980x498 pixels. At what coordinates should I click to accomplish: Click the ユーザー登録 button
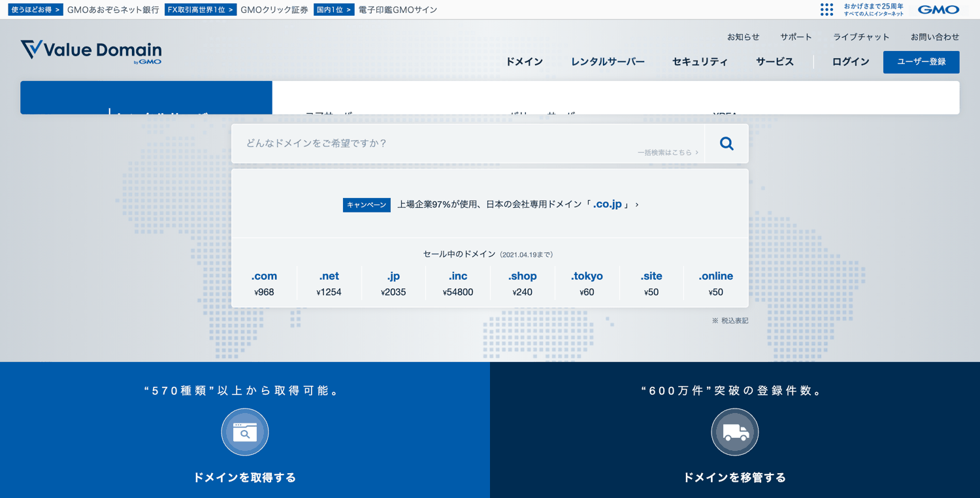(921, 62)
